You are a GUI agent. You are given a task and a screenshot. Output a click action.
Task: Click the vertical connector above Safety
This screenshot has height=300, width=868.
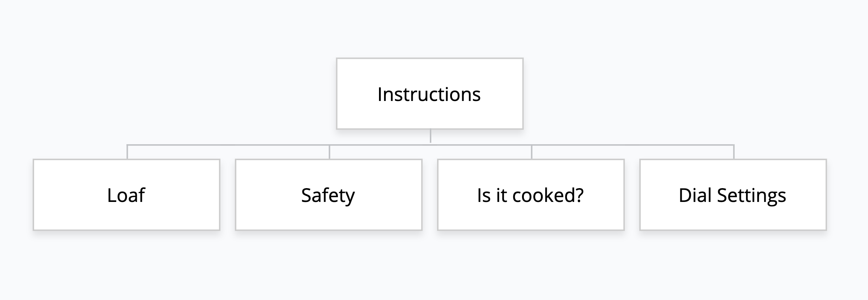(329, 152)
